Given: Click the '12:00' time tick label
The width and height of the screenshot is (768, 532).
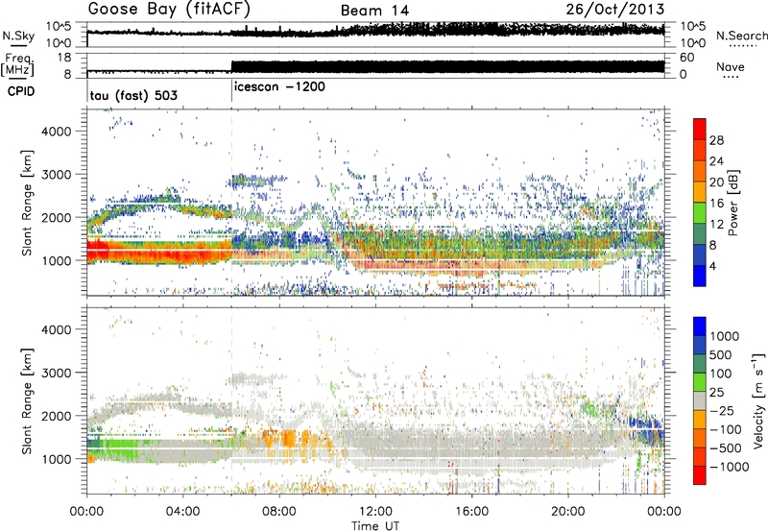Looking at the screenshot, I should (375, 512).
